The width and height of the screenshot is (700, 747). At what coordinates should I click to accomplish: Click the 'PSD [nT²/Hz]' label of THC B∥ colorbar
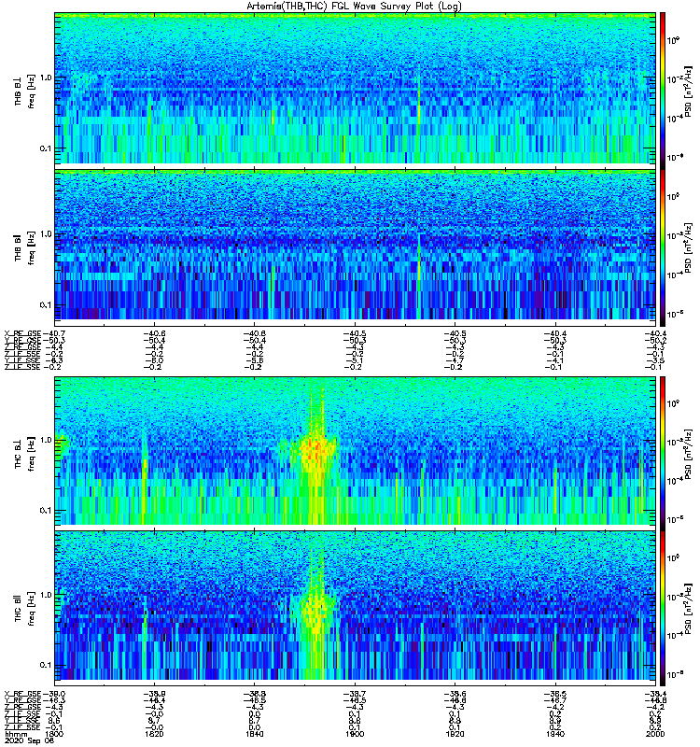[x=688, y=609]
